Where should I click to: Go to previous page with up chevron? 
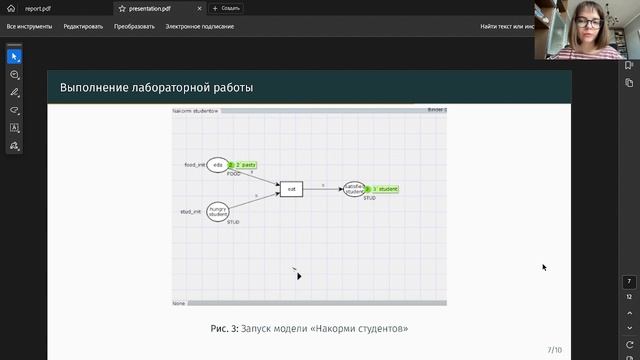[629, 313]
